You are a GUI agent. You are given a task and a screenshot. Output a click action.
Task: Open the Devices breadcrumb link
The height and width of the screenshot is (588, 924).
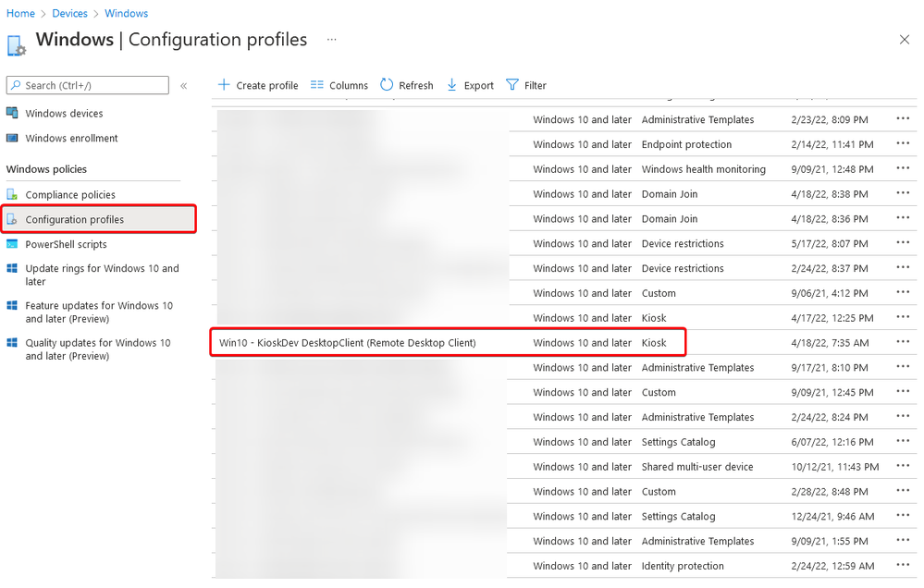69,13
